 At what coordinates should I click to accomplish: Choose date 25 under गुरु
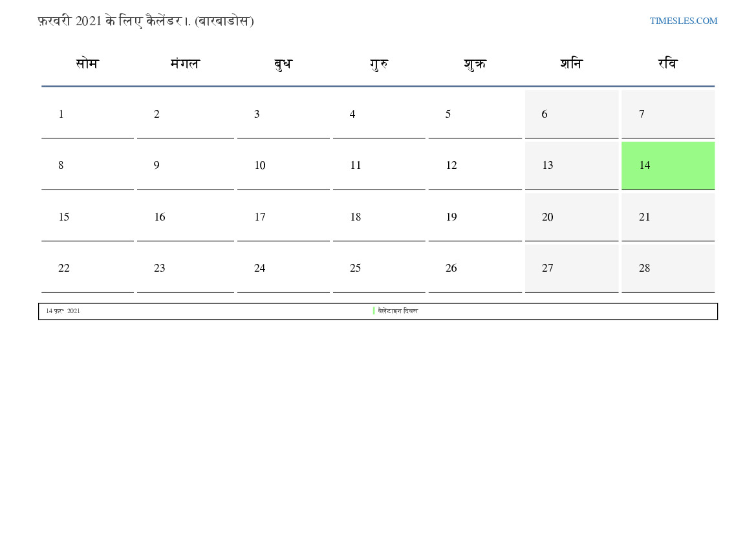(x=379, y=268)
